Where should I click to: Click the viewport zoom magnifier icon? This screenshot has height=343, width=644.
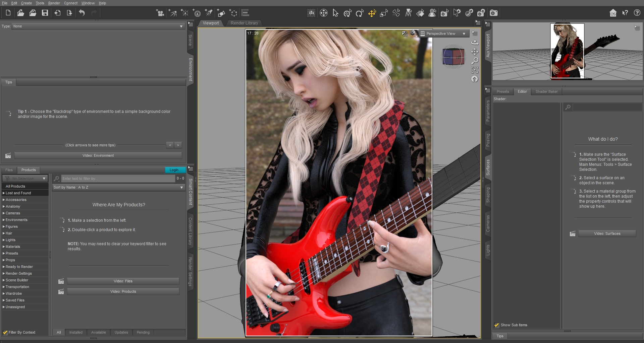coord(475,61)
